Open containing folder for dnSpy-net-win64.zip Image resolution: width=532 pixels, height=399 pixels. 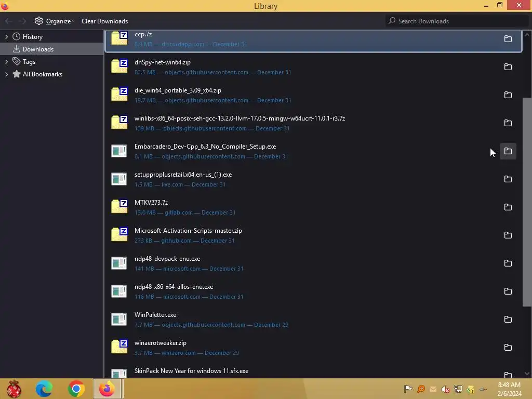(508, 67)
